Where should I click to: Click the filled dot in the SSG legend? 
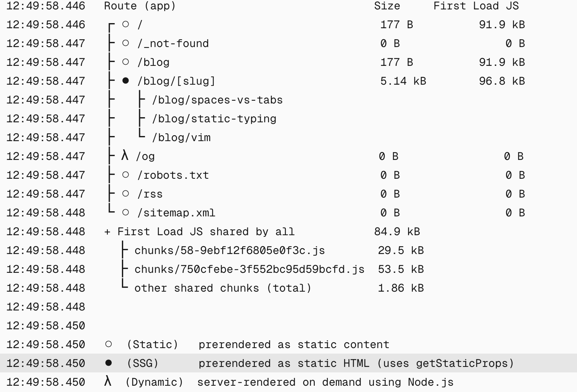pyautogui.click(x=109, y=363)
